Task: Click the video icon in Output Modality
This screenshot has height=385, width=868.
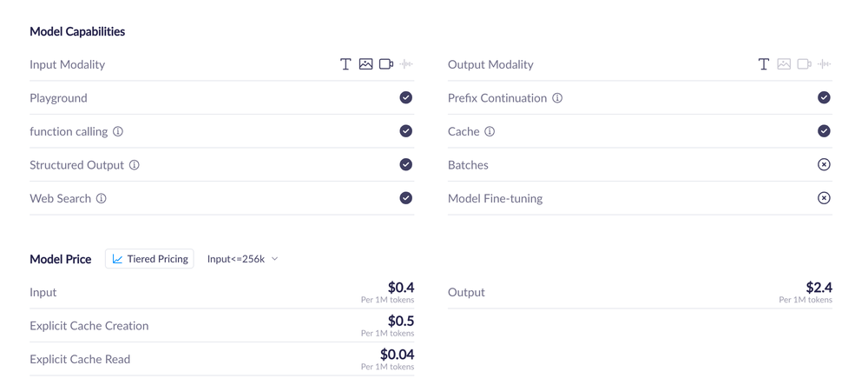Action: click(x=805, y=64)
